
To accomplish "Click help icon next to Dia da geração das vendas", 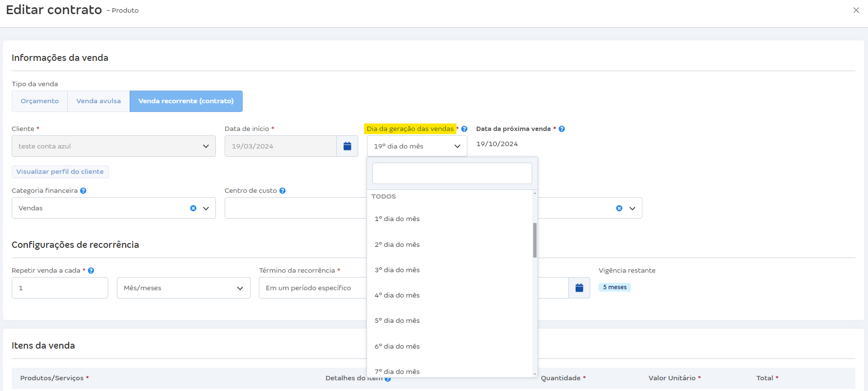I will click(x=464, y=129).
